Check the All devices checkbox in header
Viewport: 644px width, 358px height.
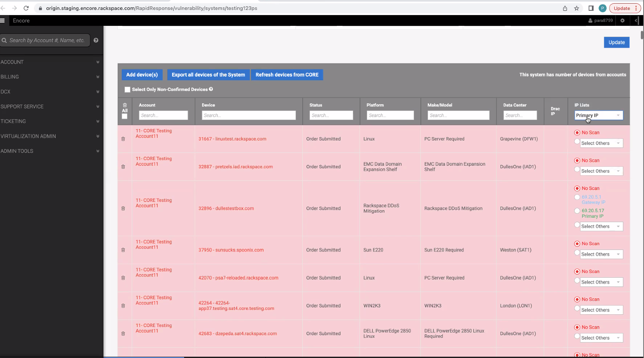[x=125, y=116]
